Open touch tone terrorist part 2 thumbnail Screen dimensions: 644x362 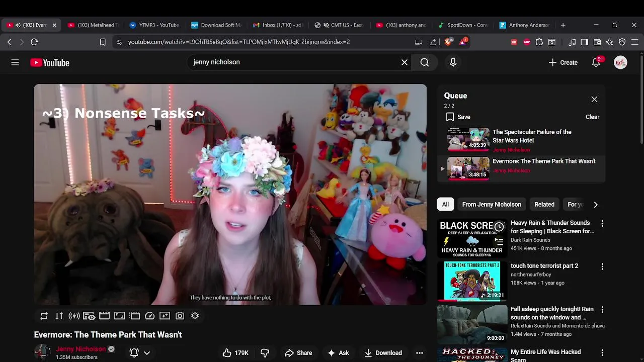point(472,281)
